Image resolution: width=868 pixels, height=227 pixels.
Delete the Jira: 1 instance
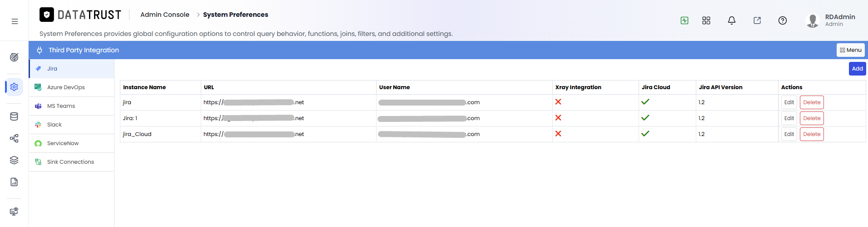812,118
